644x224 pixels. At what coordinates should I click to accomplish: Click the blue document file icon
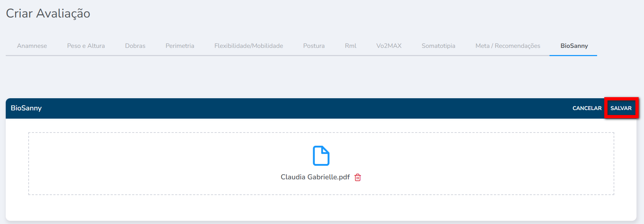(321, 156)
